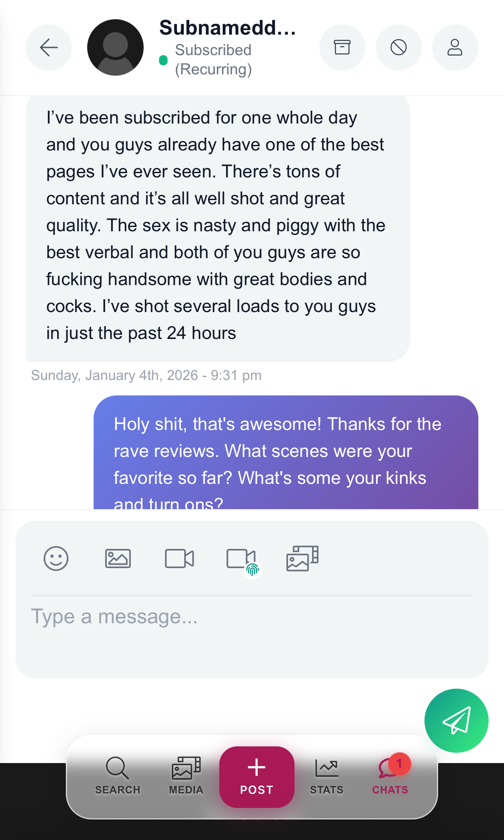
Task: Attach a video with fingerprint badge
Action: [242, 559]
